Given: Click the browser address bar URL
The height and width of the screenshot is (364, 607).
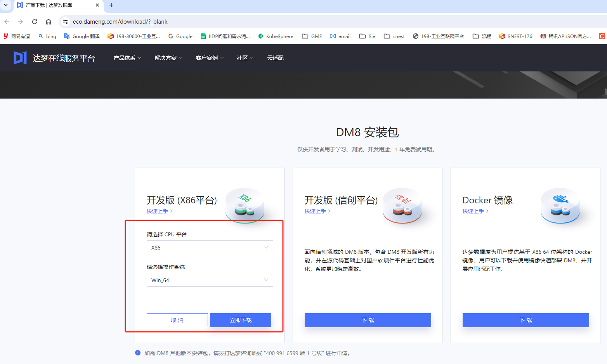Looking at the screenshot, I should pos(120,22).
